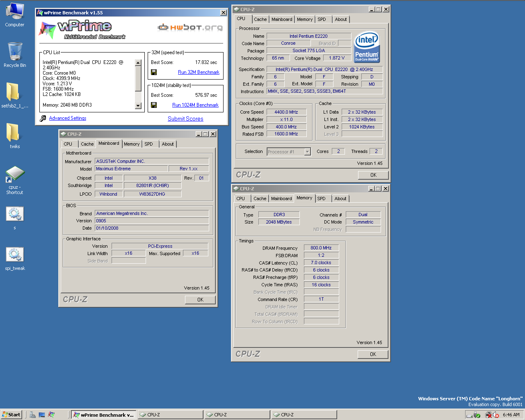Click the system clock showing 6:46 AM
Image resolution: width=525 pixels, height=420 pixels.
(511, 415)
